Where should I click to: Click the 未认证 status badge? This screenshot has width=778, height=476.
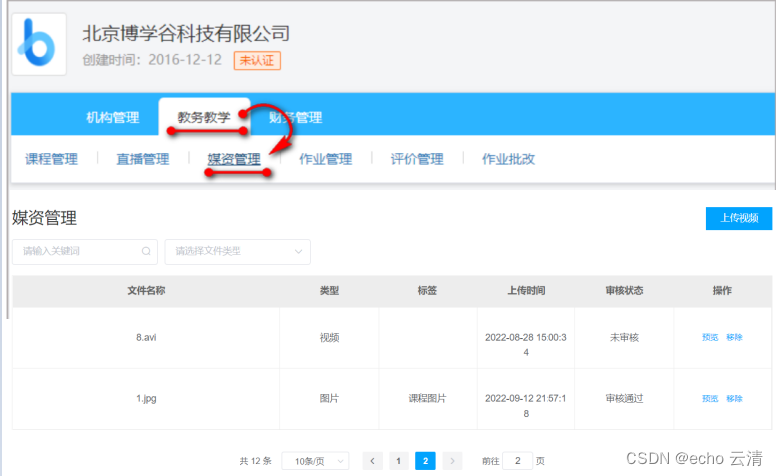tap(258, 61)
